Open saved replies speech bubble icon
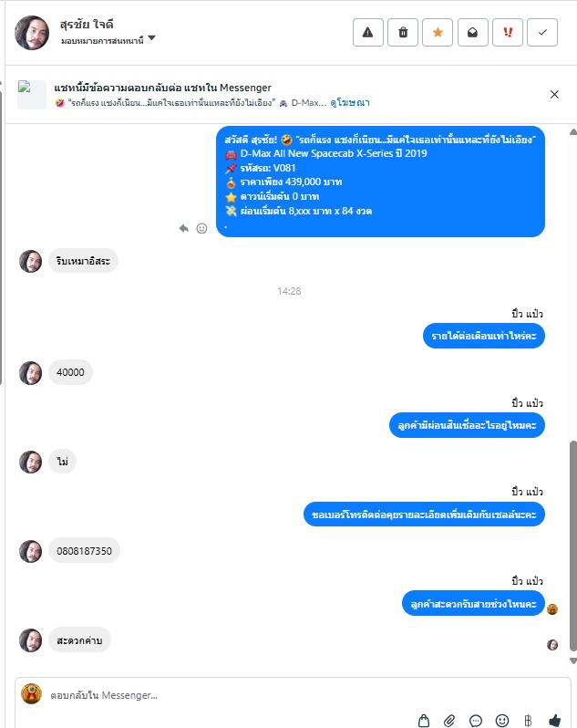This screenshot has width=577, height=728. 476,720
